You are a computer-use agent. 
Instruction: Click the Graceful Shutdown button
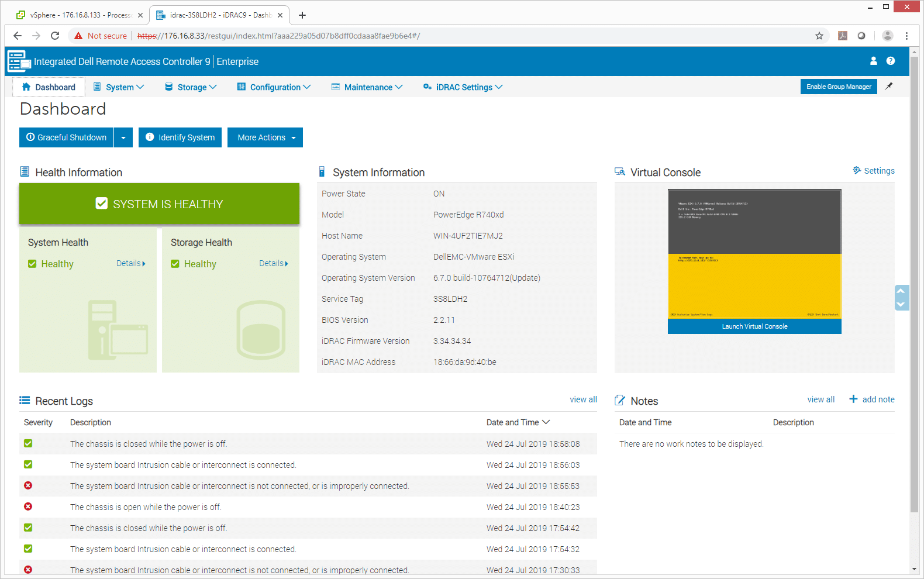click(x=67, y=137)
